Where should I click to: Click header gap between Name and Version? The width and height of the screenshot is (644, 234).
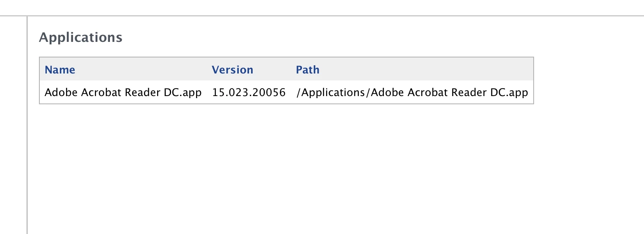tap(144, 70)
